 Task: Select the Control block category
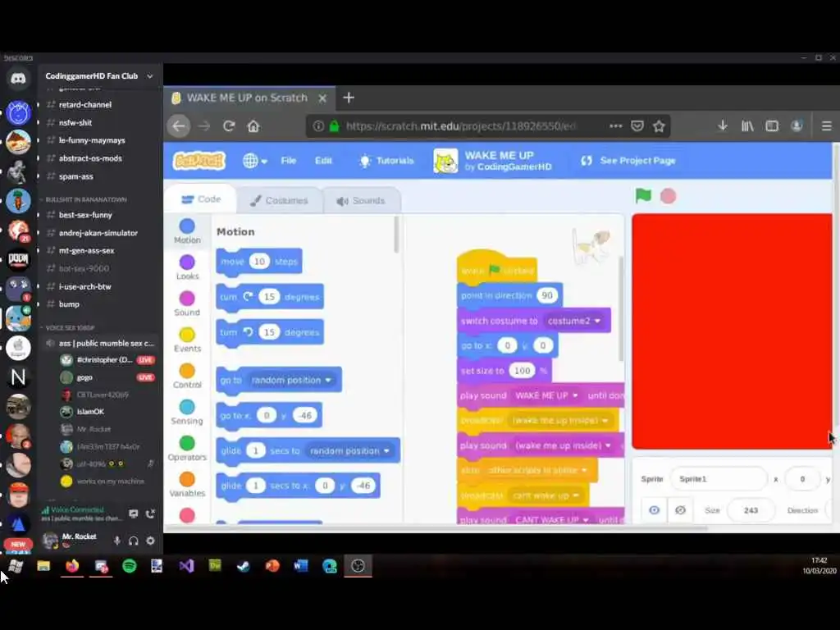187,376
